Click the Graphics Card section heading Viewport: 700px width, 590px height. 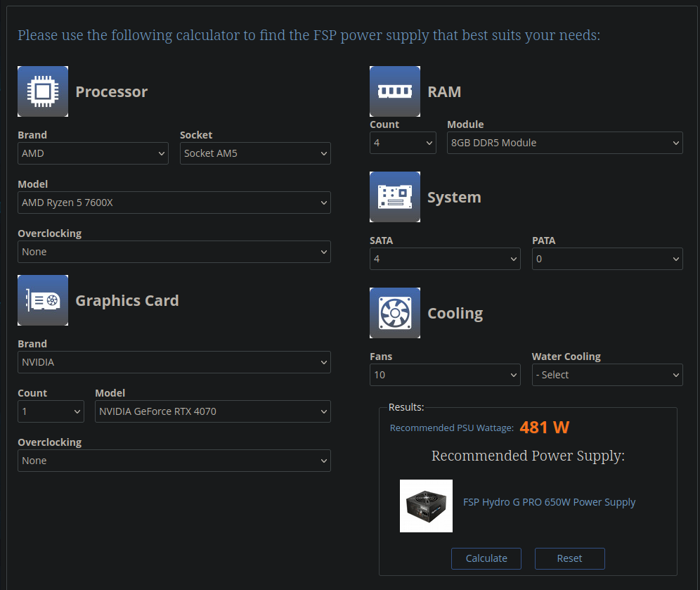tap(127, 300)
